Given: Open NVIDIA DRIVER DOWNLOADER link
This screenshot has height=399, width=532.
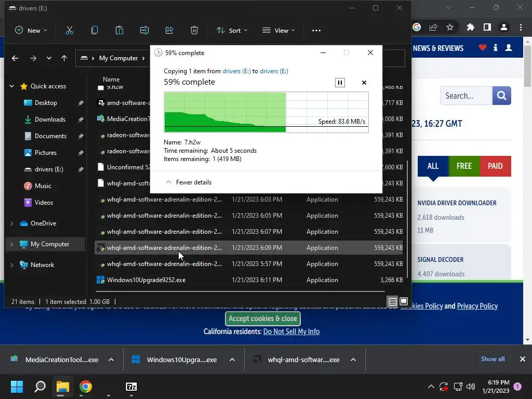Looking at the screenshot, I should pos(457,203).
